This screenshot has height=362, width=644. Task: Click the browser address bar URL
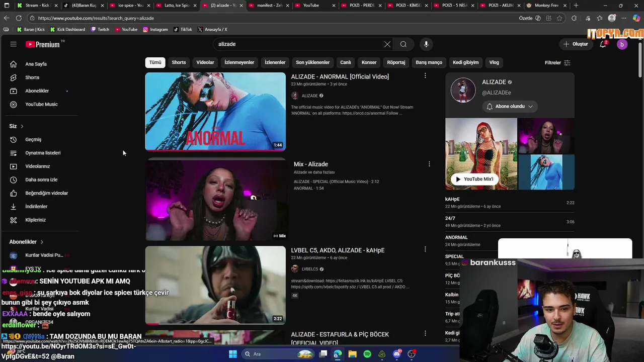pos(96,18)
